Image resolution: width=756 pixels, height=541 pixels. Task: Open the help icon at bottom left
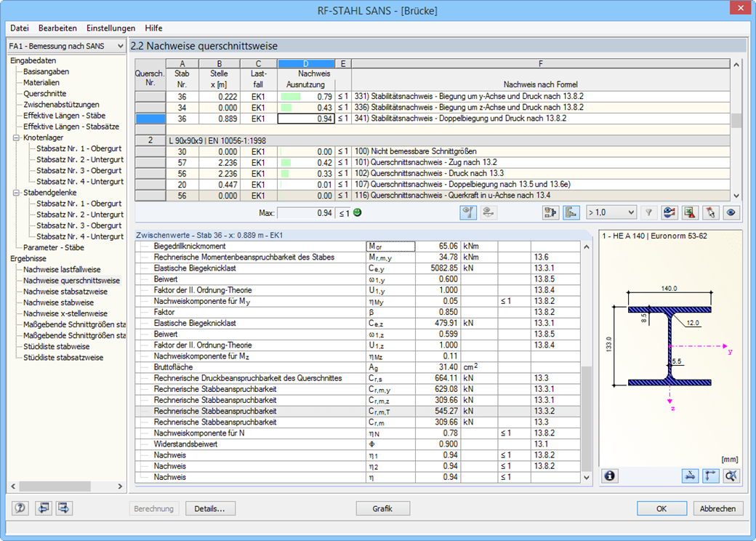point(20,508)
